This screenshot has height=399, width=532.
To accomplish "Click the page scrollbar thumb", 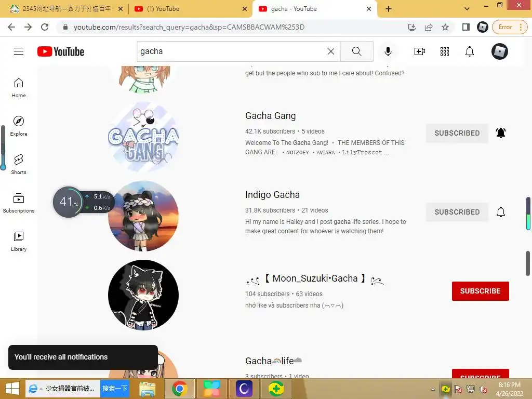I will point(528,263).
